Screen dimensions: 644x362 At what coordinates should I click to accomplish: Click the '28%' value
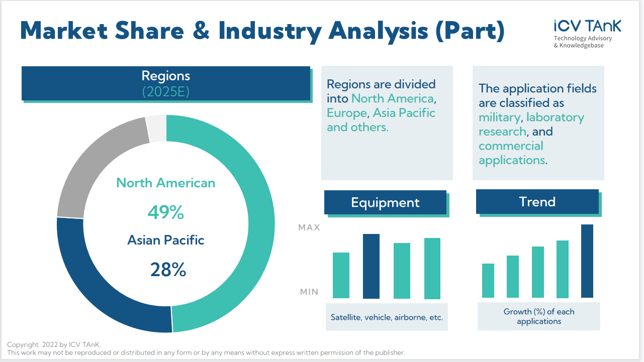(168, 270)
